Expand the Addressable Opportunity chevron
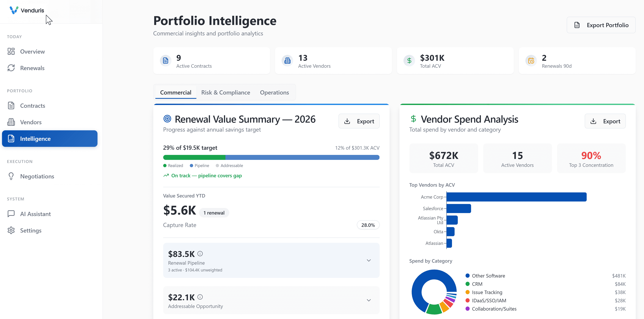Image resolution: width=644 pixels, height=319 pixels. (x=368, y=300)
